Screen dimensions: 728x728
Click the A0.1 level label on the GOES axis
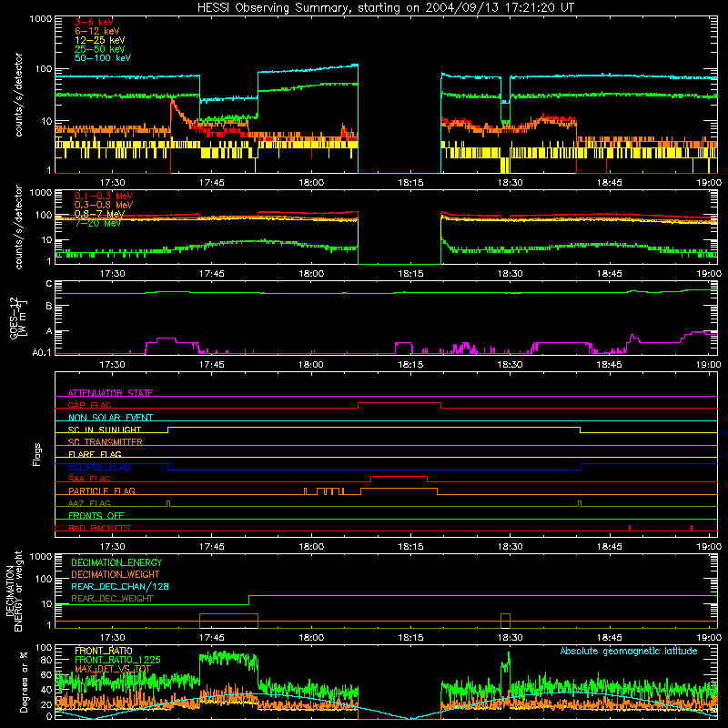(x=42, y=352)
